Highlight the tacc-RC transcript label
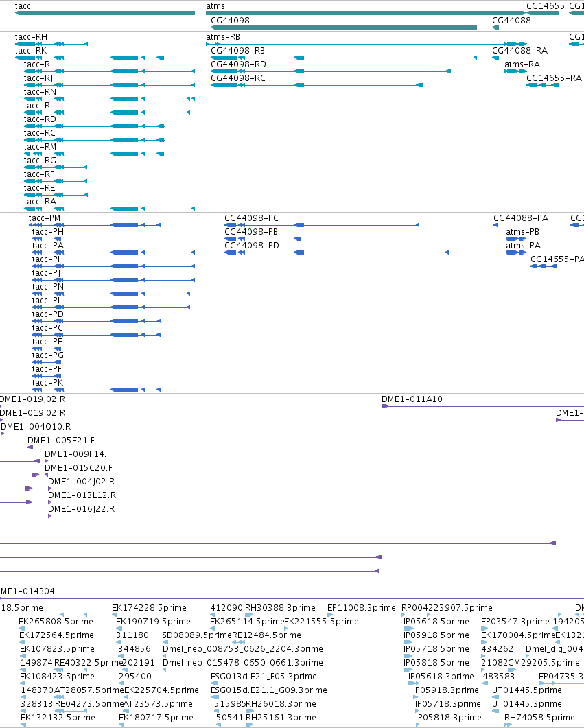Image resolution: width=584 pixels, height=728 pixels. click(40, 133)
